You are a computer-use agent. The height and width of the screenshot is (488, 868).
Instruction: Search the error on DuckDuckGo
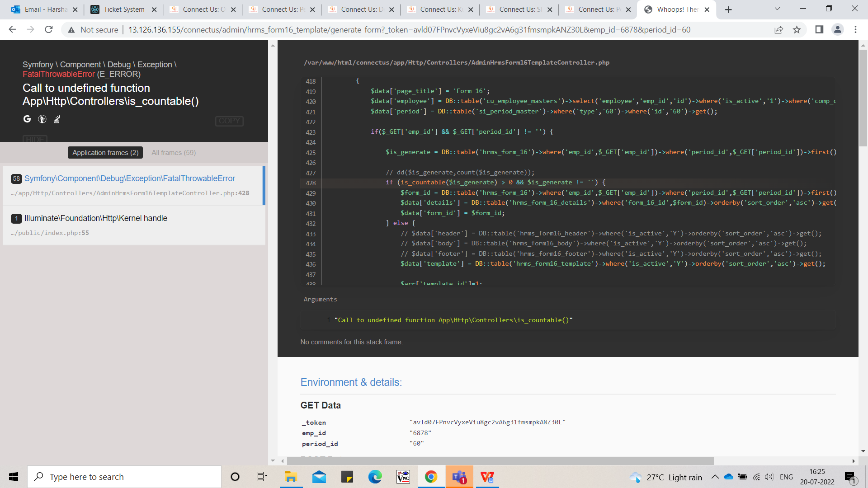pos(42,119)
